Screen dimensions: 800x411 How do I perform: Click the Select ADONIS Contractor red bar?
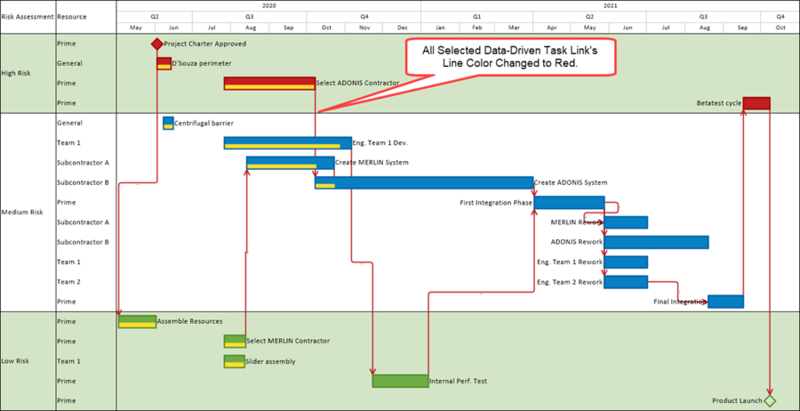pos(269,84)
